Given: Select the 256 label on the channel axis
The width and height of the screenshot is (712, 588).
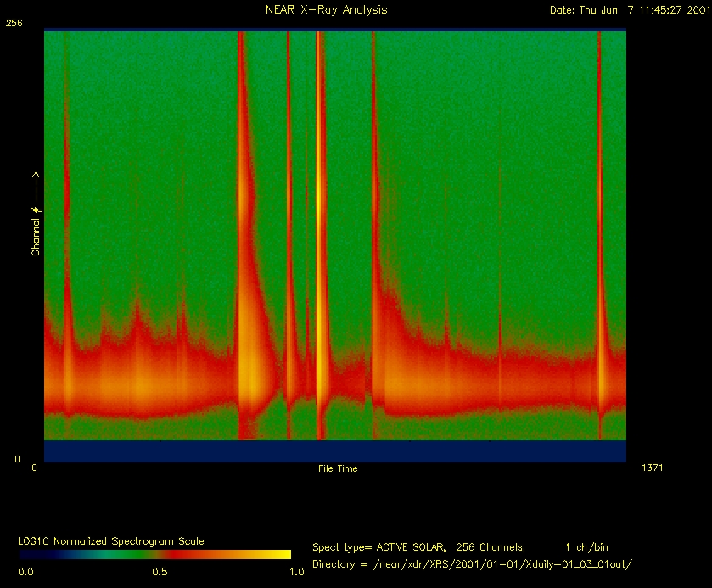Looking at the screenshot, I should 14,24.
